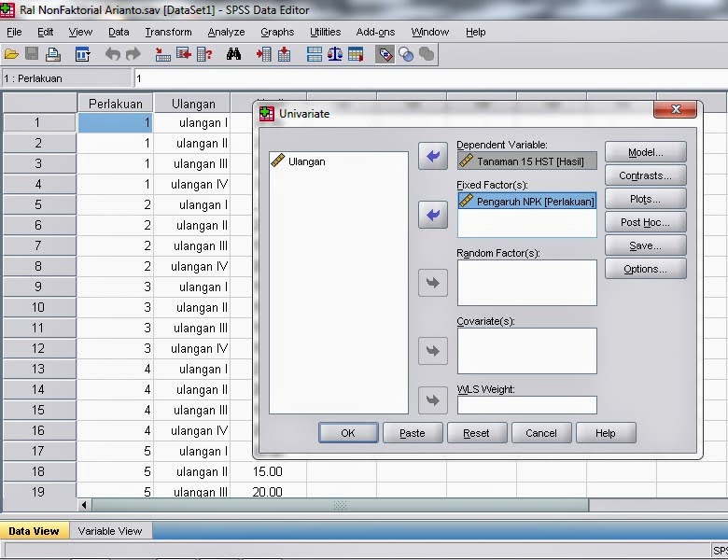
Task: Click the arrow button beside Fixed Factor(s)
Action: pos(433,215)
